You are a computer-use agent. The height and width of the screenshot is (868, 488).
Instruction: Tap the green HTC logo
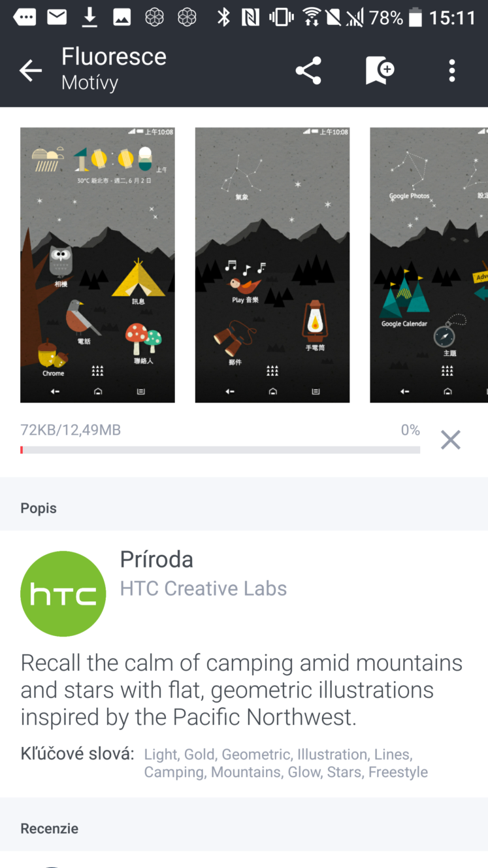pyautogui.click(x=63, y=593)
